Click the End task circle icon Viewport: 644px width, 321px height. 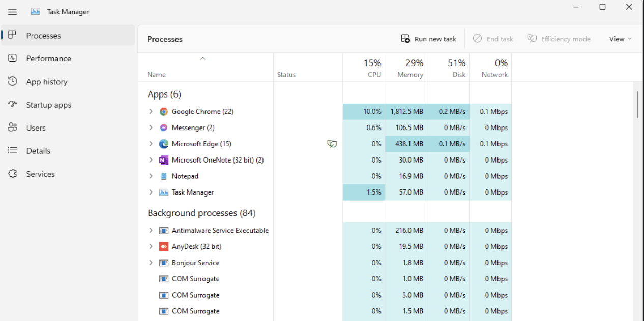coord(477,39)
